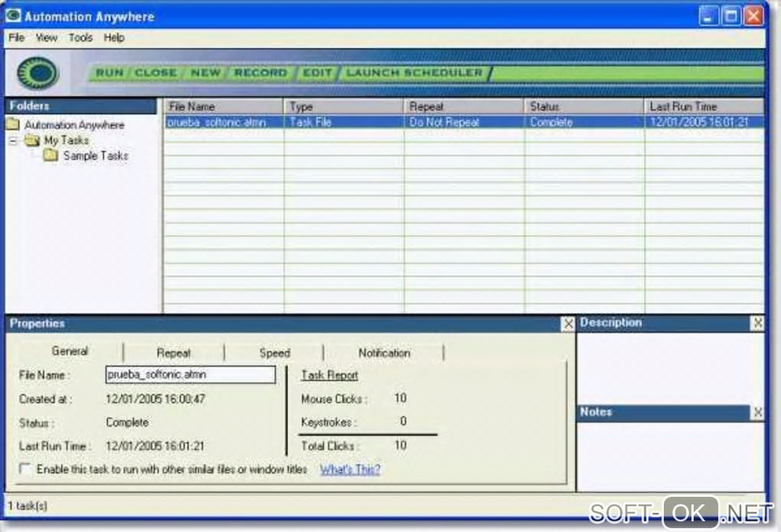Switch to the Notification tab
The width and height of the screenshot is (781, 532).
(384, 353)
